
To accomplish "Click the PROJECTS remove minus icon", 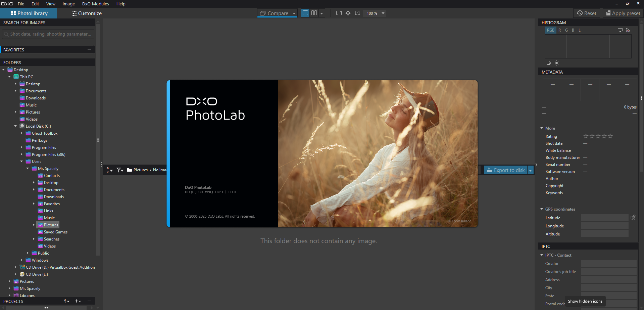I will [x=89, y=301].
